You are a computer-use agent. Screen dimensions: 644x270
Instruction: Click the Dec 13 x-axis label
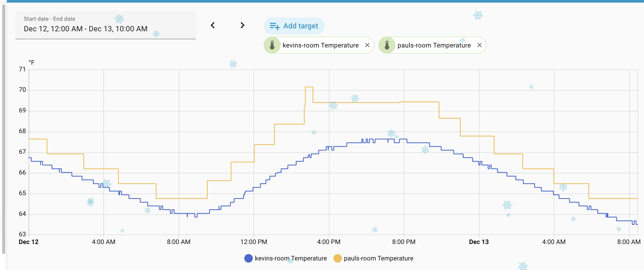point(479,242)
